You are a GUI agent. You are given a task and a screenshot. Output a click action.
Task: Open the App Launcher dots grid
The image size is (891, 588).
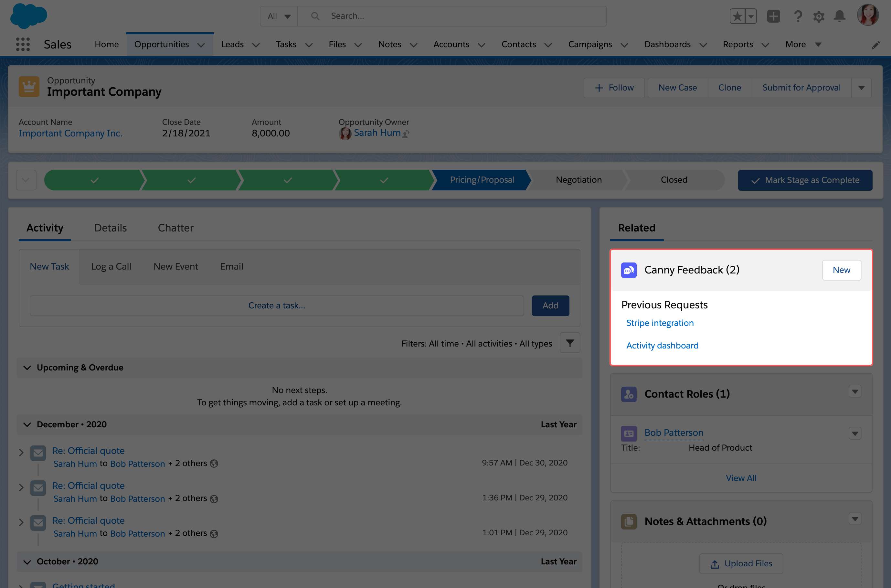23,44
